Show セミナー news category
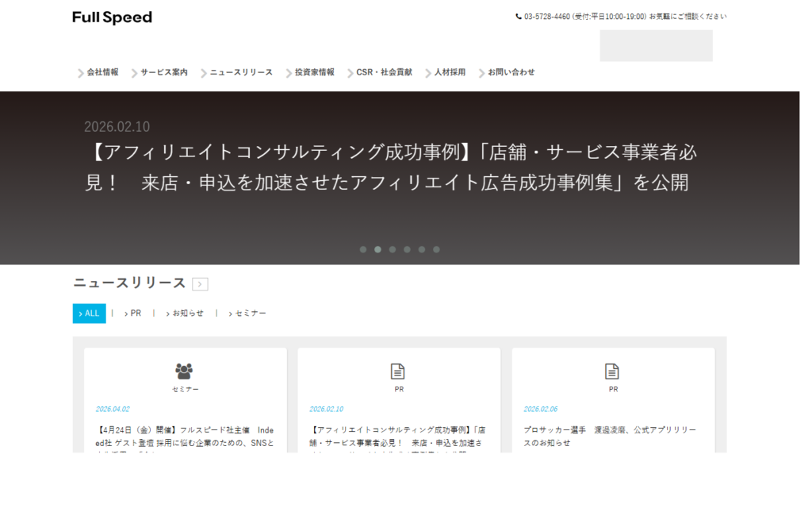Image resolution: width=812 pixels, height=508 pixels. coord(250,314)
